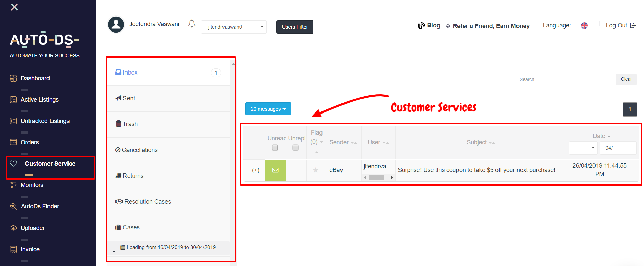644x266 pixels.
Task: Click the Untracked Listings sidebar icon
Action: (x=13, y=121)
